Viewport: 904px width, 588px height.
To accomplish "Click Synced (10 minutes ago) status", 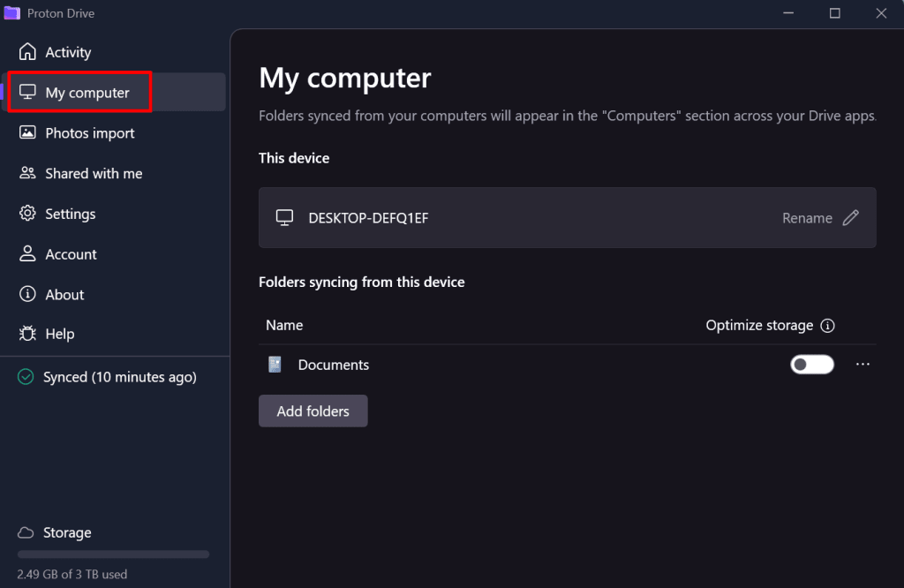I will pyautogui.click(x=120, y=377).
